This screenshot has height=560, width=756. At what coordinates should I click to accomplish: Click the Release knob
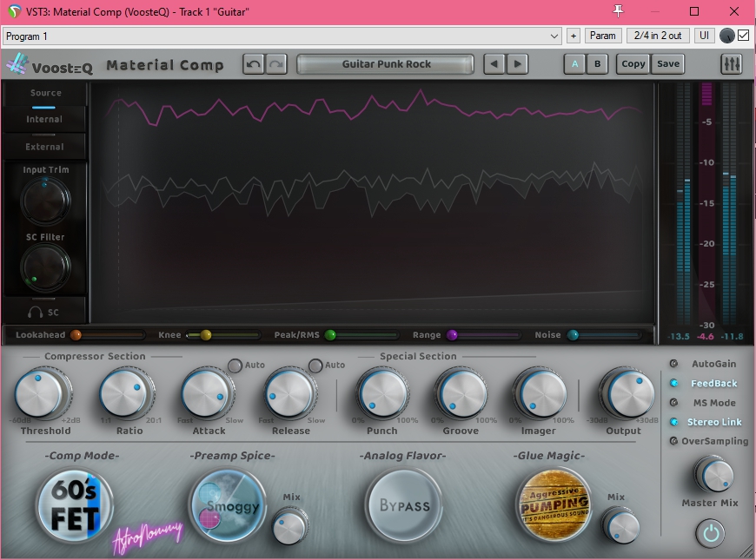point(290,393)
